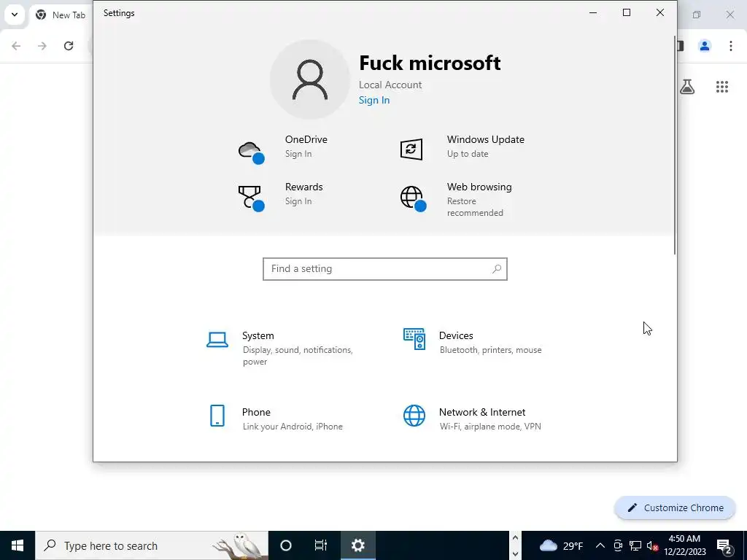Click Windows Update Up to date text
This screenshot has height=560, width=747.
(x=468, y=154)
